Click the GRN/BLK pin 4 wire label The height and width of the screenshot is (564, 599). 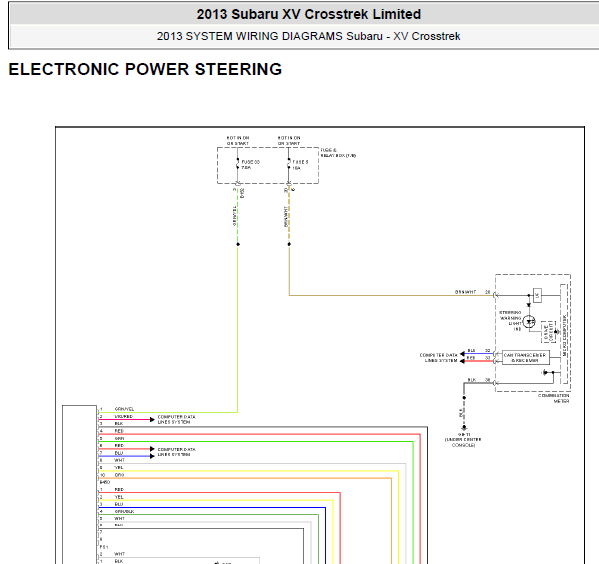coord(125,511)
